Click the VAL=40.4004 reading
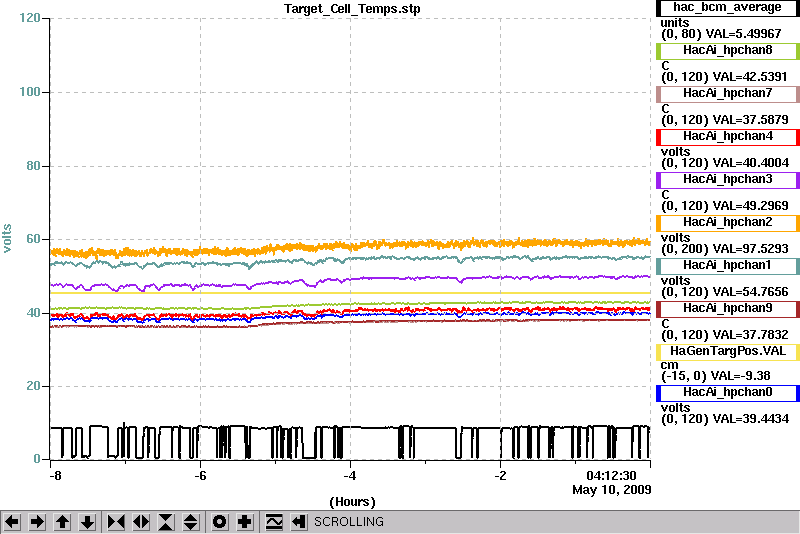 [x=751, y=163]
